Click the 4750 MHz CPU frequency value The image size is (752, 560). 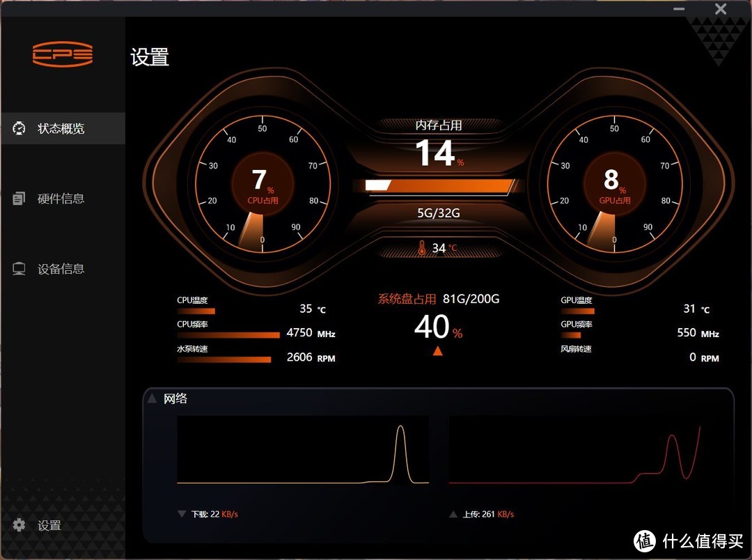tap(311, 333)
